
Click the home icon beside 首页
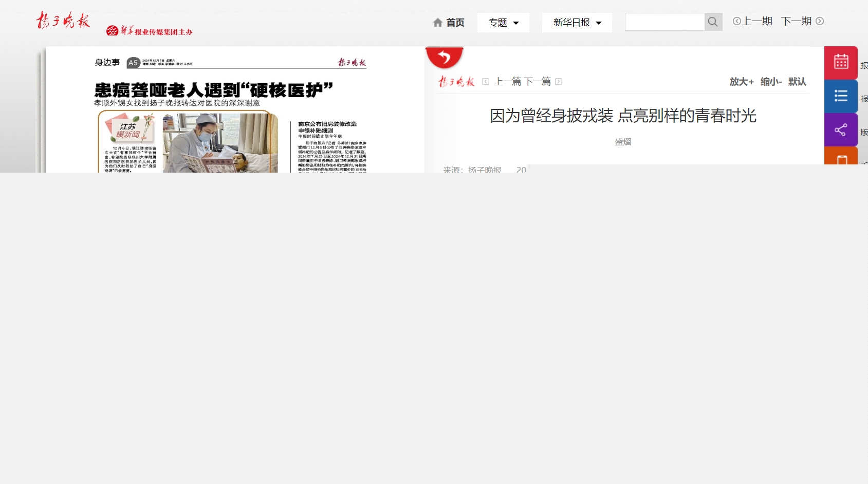coord(438,23)
